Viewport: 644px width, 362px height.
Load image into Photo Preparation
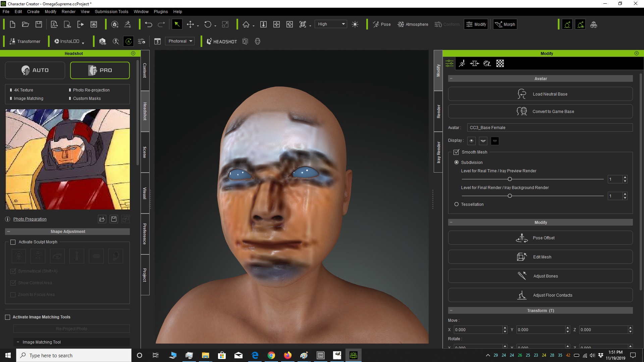pyautogui.click(x=102, y=219)
